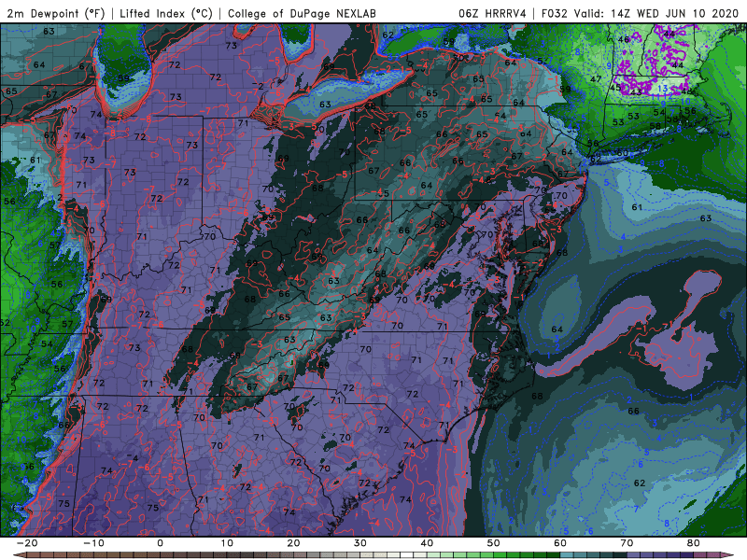Image resolution: width=747 pixels, height=560 pixels.
Task: Click the -20 label on the color scale
Action: click(x=26, y=543)
